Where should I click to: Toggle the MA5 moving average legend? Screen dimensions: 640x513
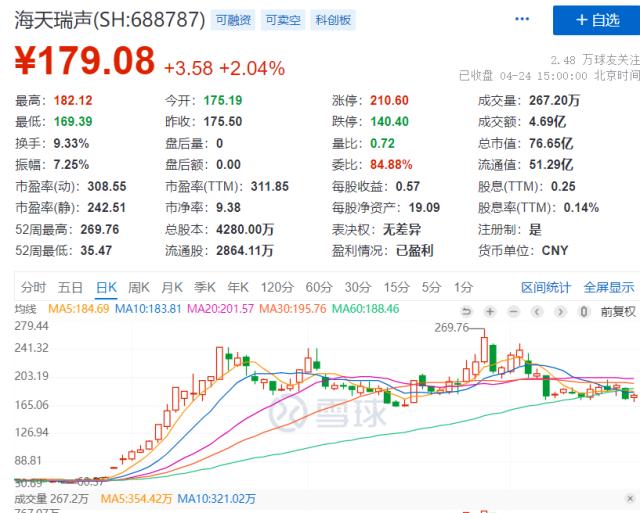pos(76,310)
